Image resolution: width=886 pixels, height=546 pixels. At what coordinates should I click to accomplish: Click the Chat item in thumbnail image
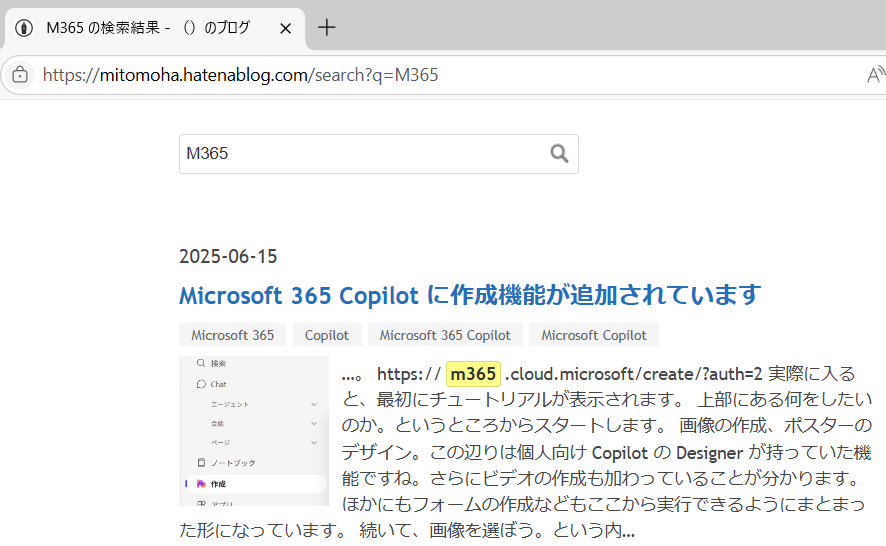click(211, 384)
